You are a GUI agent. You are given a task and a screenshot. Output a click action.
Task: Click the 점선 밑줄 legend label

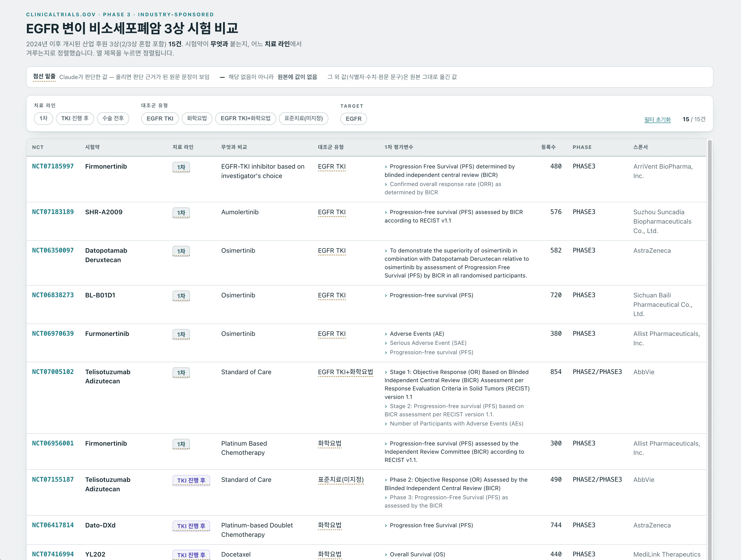[x=44, y=77]
